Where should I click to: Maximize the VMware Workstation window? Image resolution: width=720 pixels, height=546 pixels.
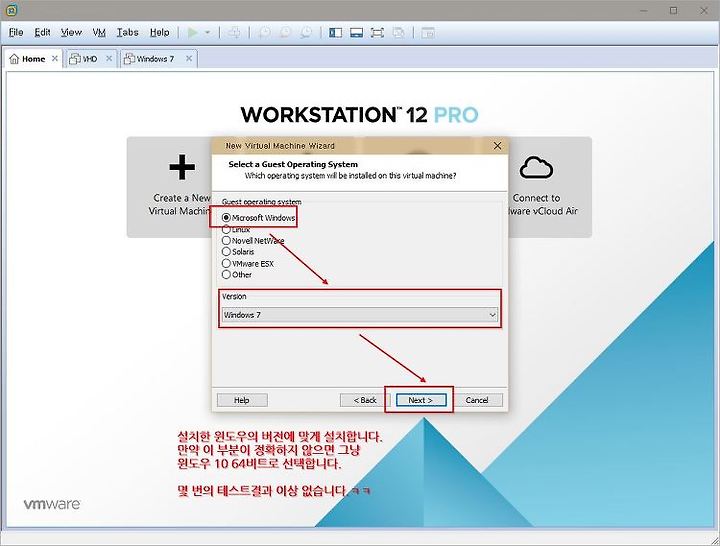pyautogui.click(x=674, y=10)
